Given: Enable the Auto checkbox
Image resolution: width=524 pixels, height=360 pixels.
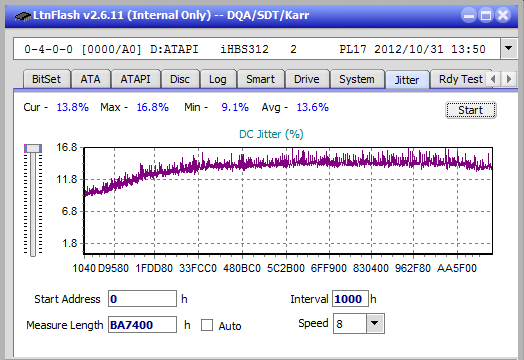Looking at the screenshot, I should [207, 325].
